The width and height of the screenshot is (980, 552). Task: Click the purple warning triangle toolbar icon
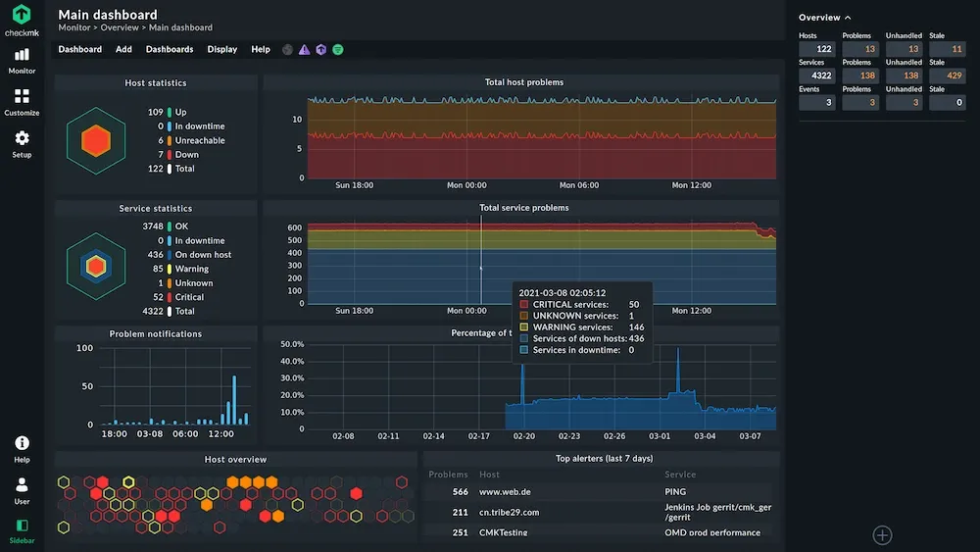(305, 49)
